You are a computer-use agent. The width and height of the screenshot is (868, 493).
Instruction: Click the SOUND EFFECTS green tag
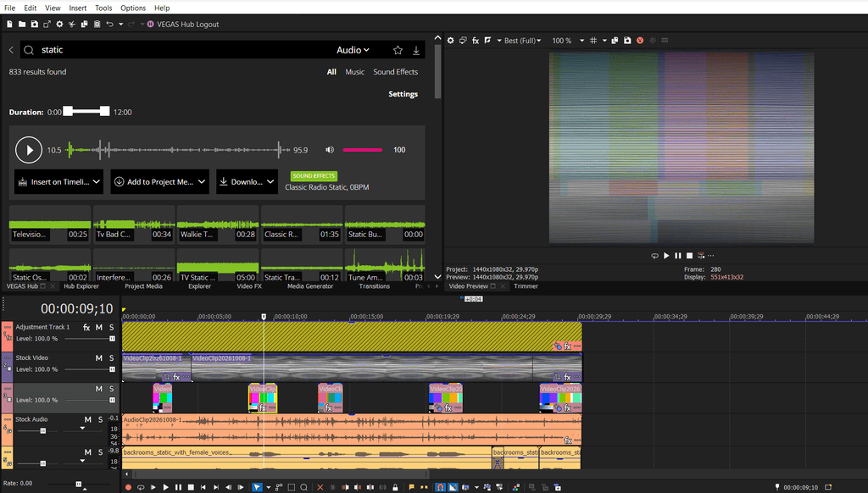pos(314,176)
